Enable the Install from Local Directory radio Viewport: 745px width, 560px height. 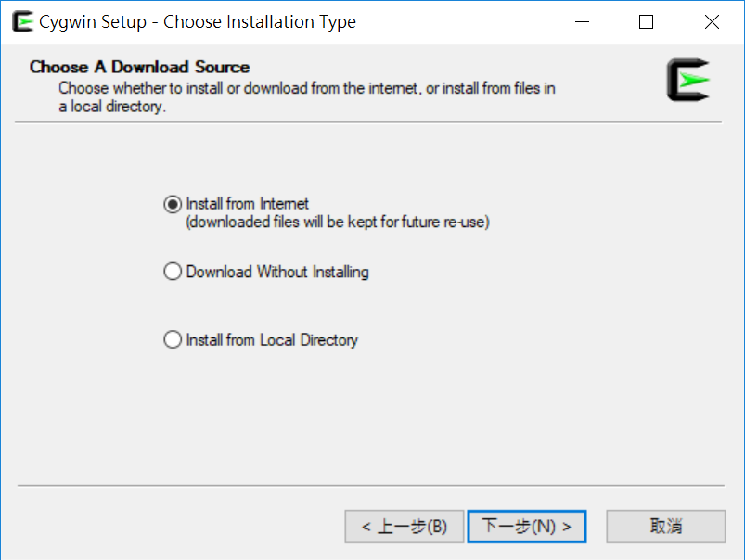tap(173, 340)
